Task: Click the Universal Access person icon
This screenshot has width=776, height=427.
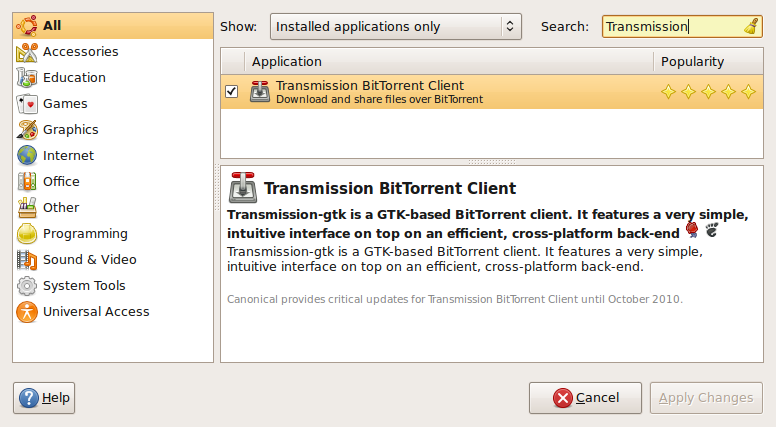Action: (27, 312)
